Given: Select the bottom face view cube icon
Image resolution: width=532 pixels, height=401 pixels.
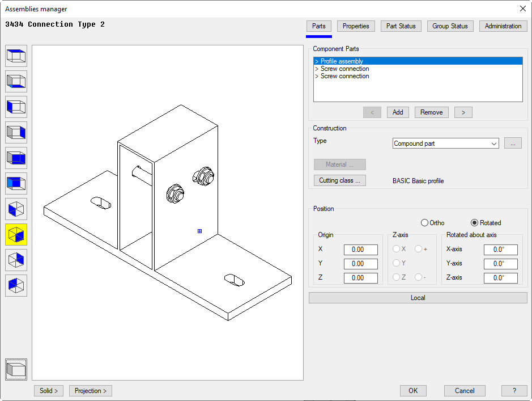Looking at the screenshot, I should coord(16,82).
